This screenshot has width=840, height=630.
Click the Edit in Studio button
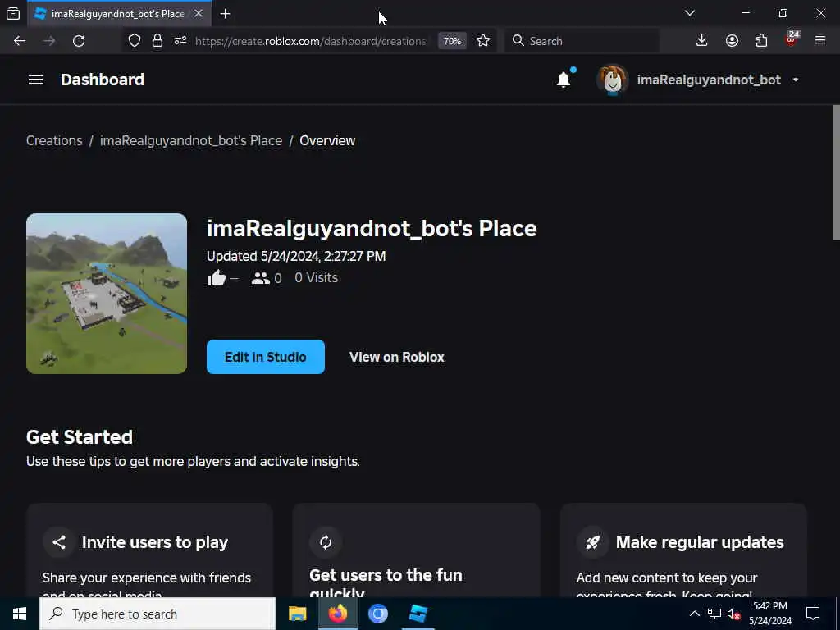pyautogui.click(x=266, y=357)
